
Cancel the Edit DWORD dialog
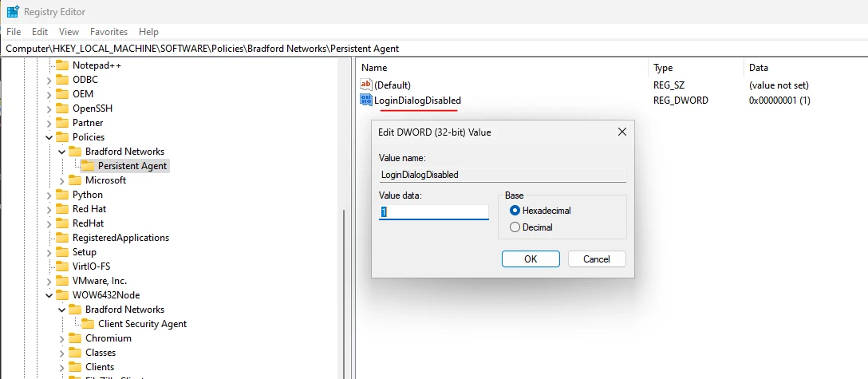coord(597,259)
